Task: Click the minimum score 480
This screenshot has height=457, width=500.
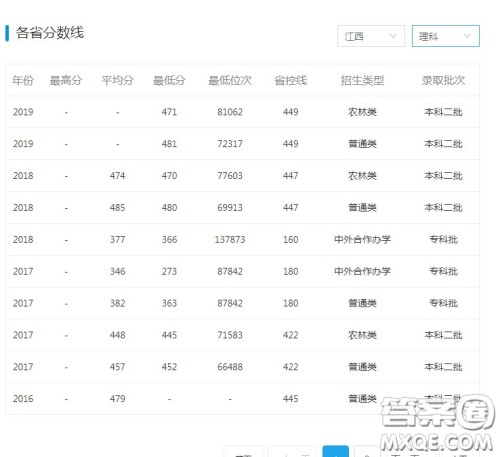Action: [169, 208]
